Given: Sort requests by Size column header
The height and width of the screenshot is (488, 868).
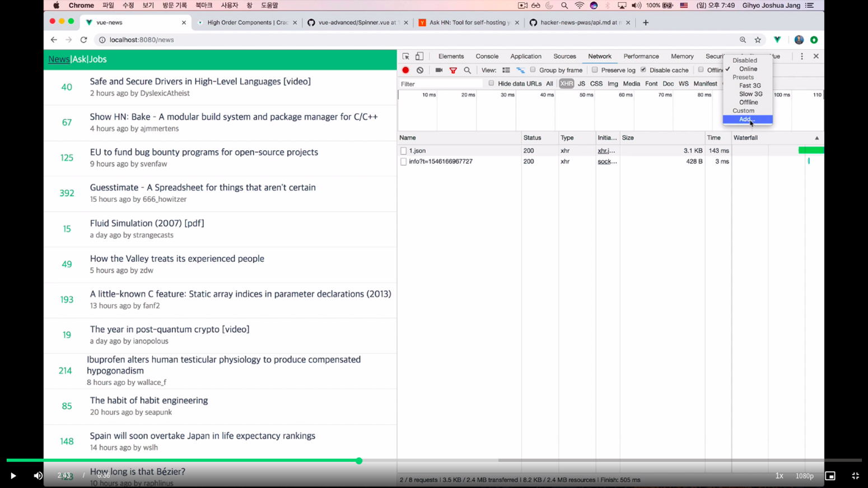Looking at the screenshot, I should 662,138.
